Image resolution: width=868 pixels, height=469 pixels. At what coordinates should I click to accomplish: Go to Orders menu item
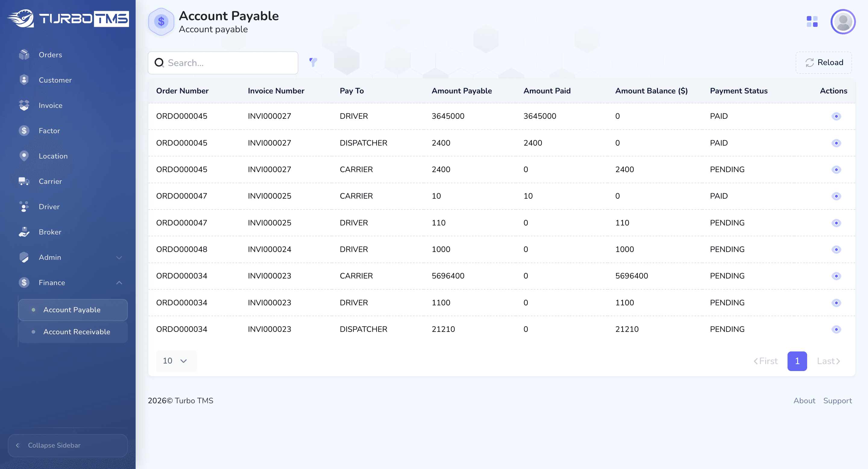50,55
